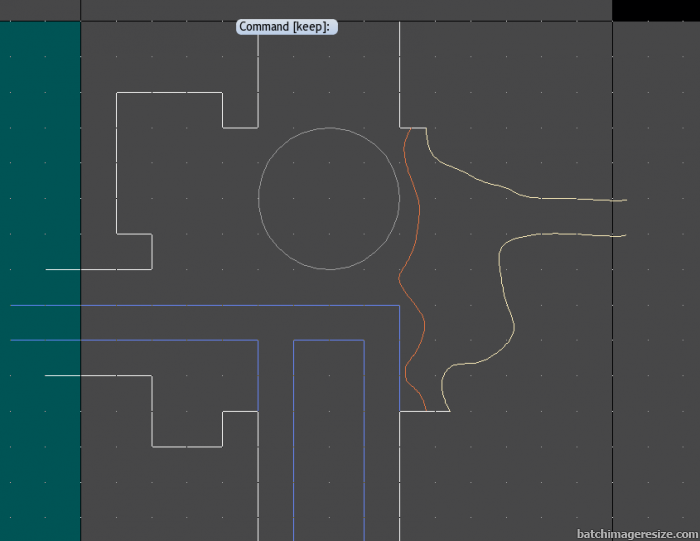Select short white segment at orange curve bottom

pyautogui.click(x=436, y=410)
